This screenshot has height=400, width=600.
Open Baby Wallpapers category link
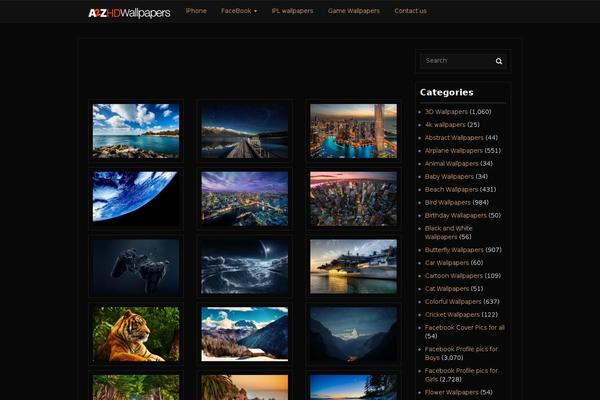coord(449,177)
